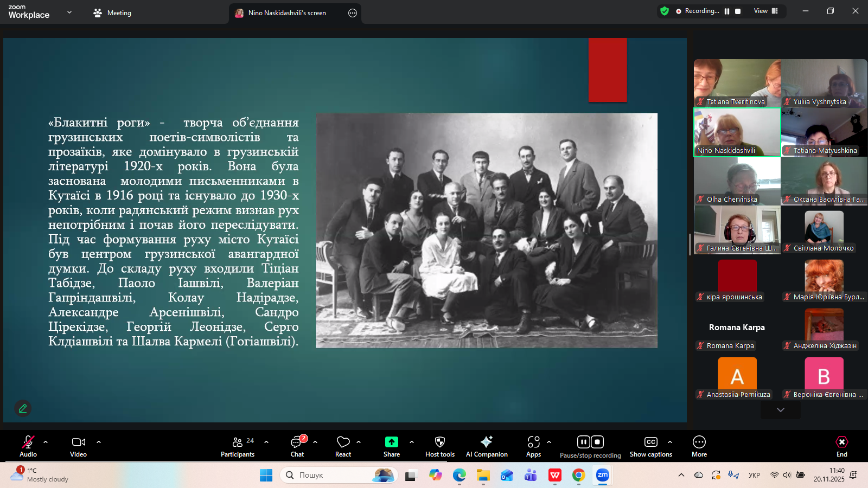The height and width of the screenshot is (488, 868).
Task: Click the annotation pencil icon on slide
Action: pyautogui.click(x=23, y=408)
